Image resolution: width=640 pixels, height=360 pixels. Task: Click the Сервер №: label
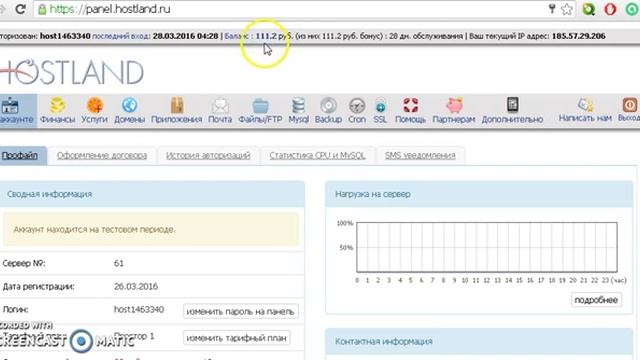click(x=24, y=263)
